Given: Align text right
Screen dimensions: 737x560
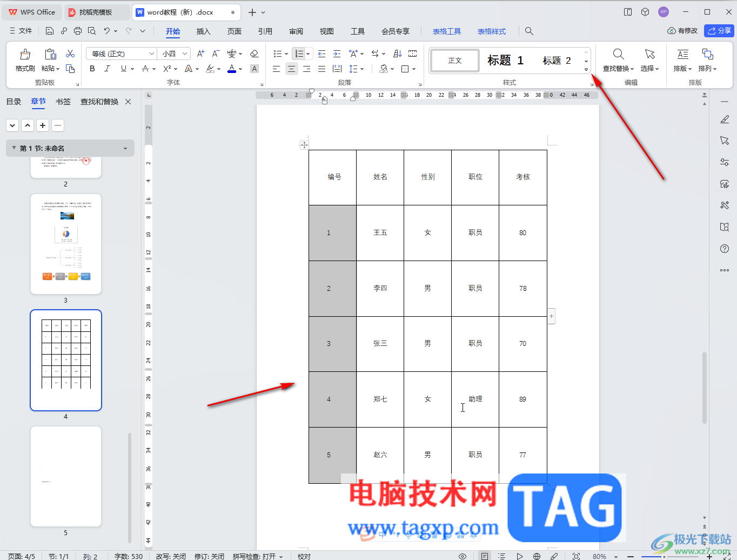Looking at the screenshot, I should pos(307,69).
